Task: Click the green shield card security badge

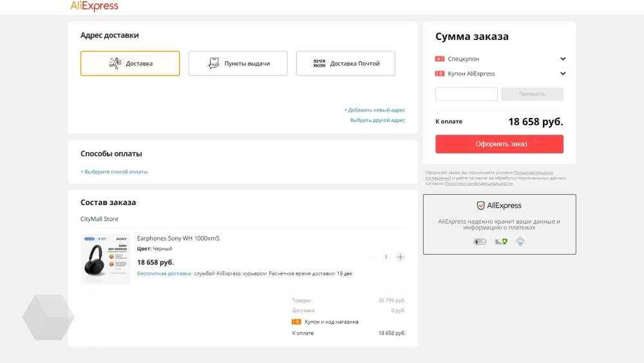Action: click(500, 242)
